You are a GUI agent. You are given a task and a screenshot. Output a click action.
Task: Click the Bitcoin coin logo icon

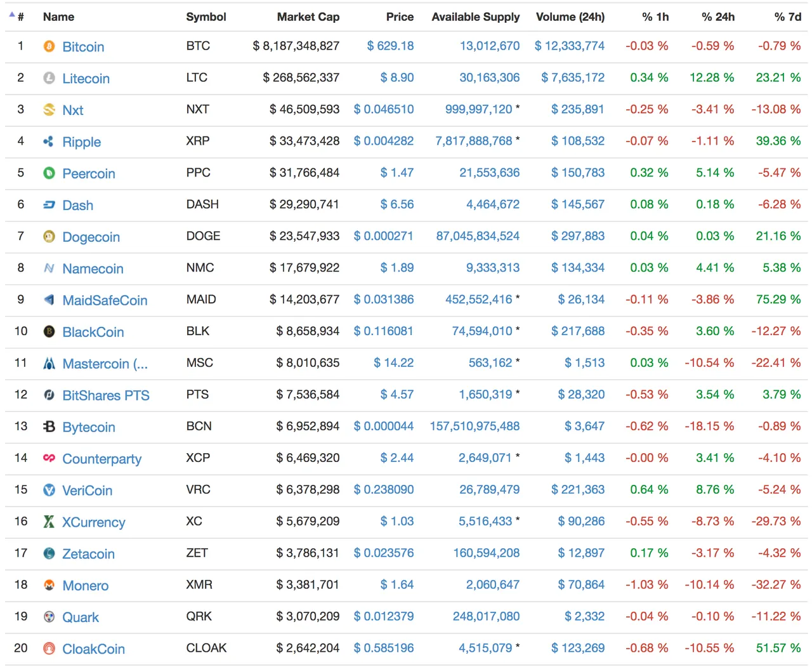(49, 46)
